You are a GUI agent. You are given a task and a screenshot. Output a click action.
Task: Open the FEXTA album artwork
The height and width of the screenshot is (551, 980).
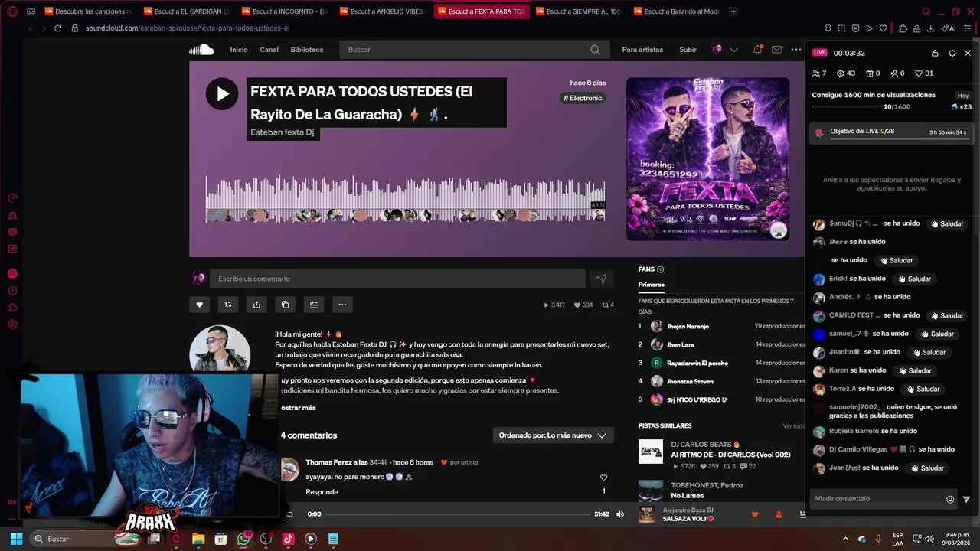pyautogui.click(x=707, y=159)
